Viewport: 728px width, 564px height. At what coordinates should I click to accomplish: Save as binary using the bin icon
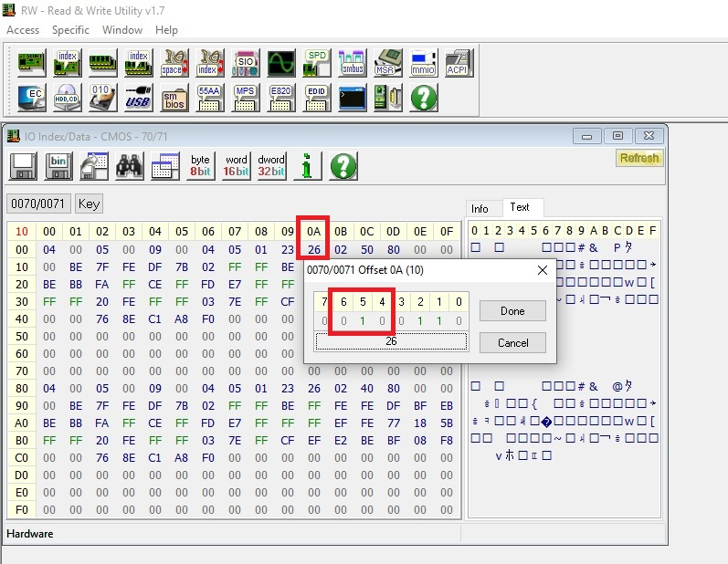[x=58, y=165]
